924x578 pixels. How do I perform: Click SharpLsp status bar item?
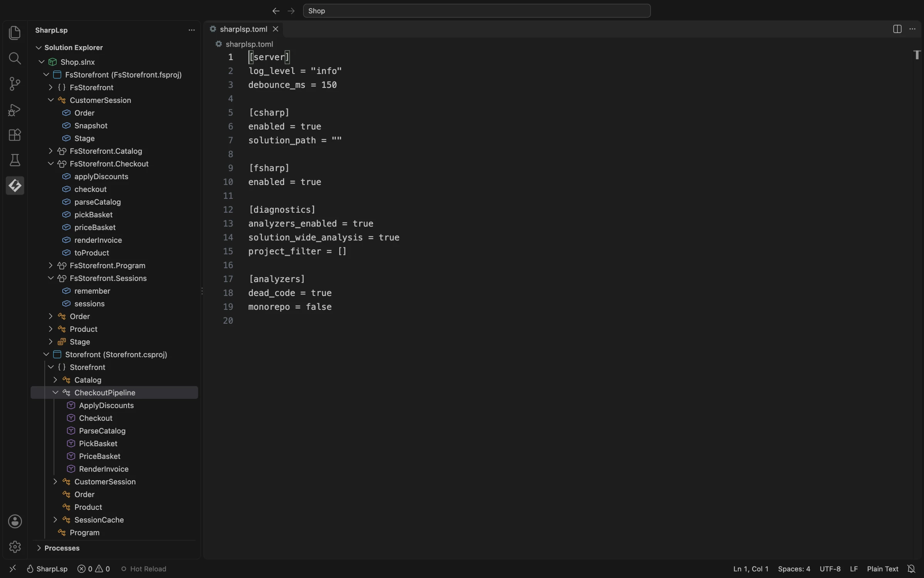click(47, 569)
